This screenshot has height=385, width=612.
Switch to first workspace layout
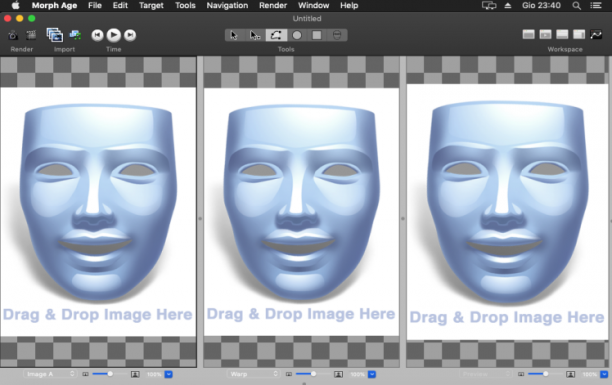pyautogui.click(x=528, y=35)
